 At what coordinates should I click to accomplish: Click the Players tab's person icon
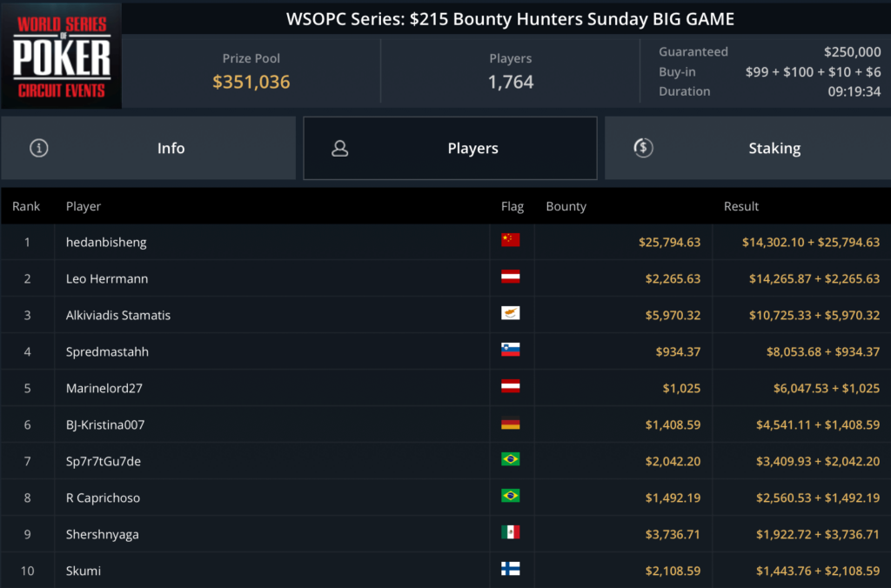coord(340,149)
